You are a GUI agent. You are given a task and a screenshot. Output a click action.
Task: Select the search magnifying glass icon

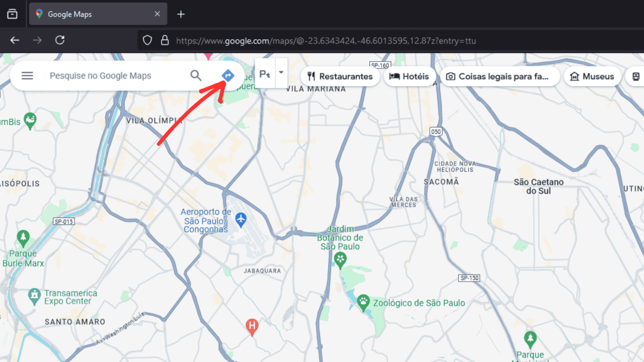pos(196,75)
